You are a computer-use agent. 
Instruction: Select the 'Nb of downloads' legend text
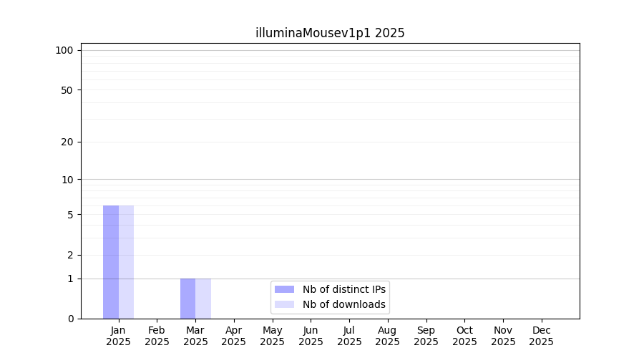pyautogui.click(x=343, y=304)
